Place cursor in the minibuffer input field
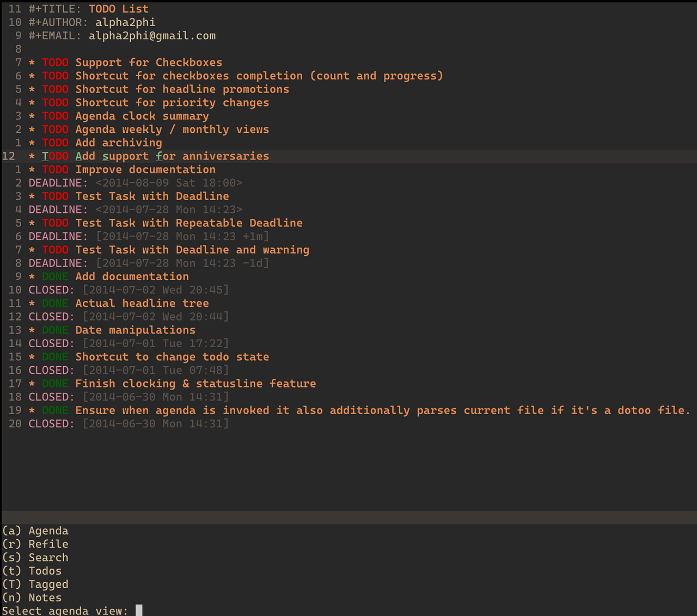This screenshot has height=616, width=697. (x=138, y=610)
